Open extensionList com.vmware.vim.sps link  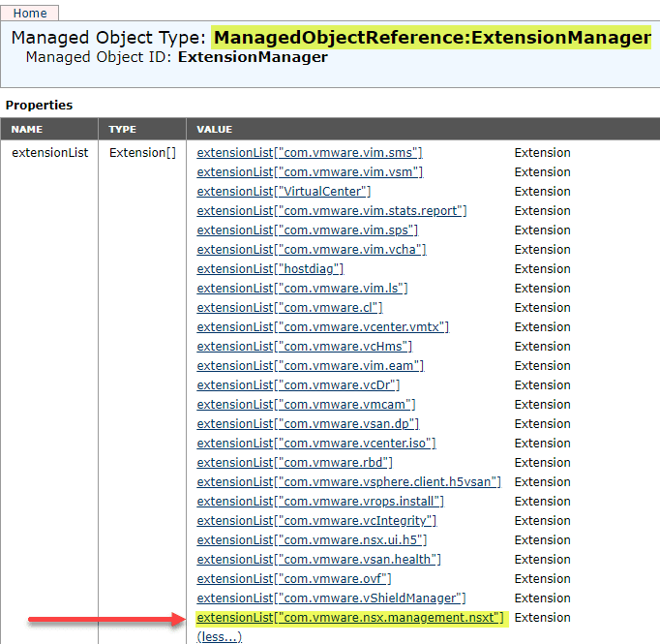click(x=308, y=230)
